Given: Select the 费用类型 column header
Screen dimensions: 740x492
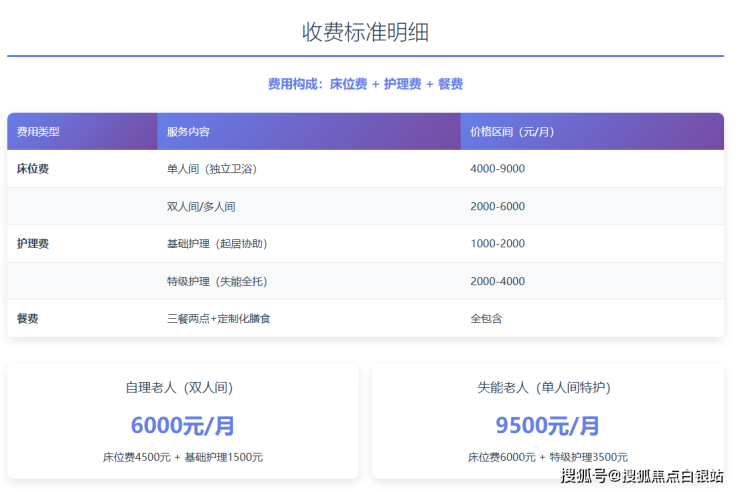Looking at the screenshot, I should (39, 132).
